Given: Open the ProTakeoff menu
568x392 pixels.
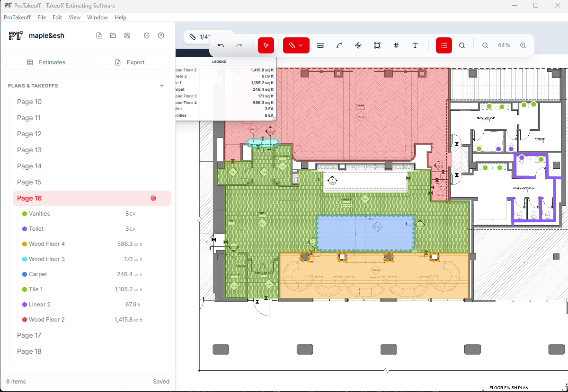Looking at the screenshot, I should (x=17, y=17).
